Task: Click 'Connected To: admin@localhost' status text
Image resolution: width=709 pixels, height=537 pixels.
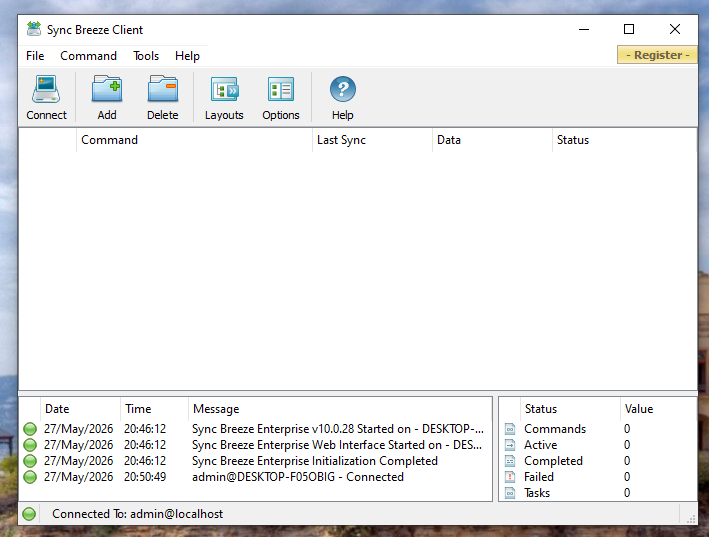Action: (x=137, y=514)
